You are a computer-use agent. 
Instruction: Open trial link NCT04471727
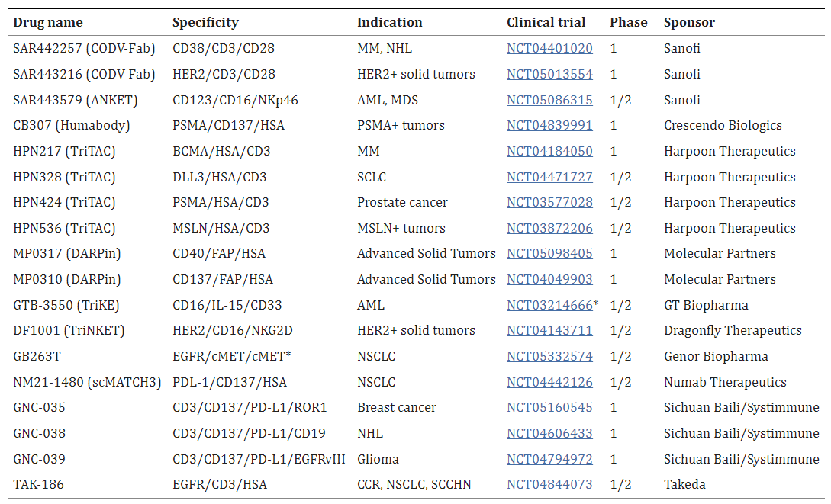pyautogui.click(x=549, y=178)
